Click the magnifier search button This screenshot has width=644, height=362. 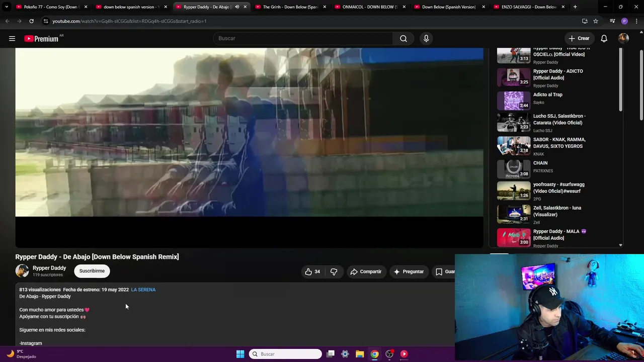click(x=404, y=38)
